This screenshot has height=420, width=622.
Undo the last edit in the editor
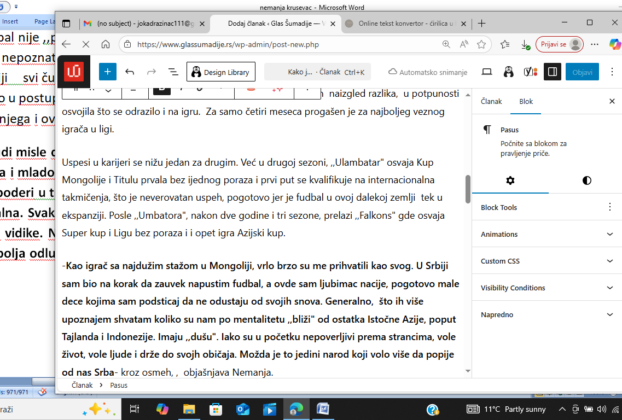(130, 72)
